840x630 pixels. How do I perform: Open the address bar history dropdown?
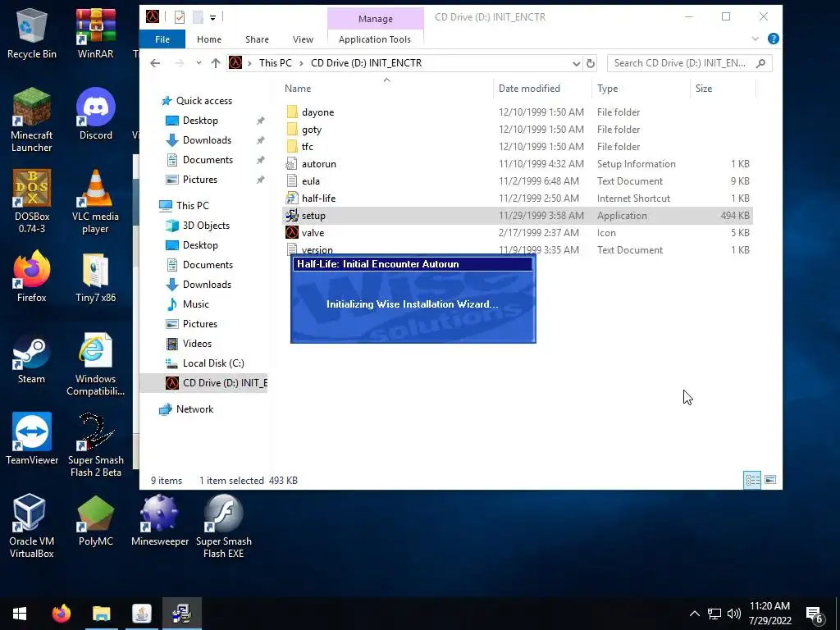click(576, 63)
